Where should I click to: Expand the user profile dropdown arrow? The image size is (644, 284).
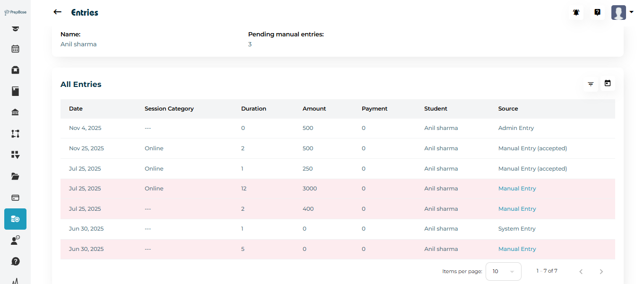click(632, 12)
